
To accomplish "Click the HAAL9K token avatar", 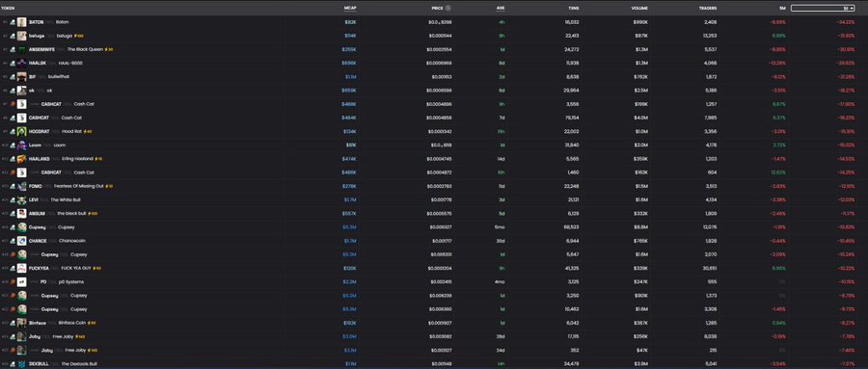I will [x=21, y=63].
